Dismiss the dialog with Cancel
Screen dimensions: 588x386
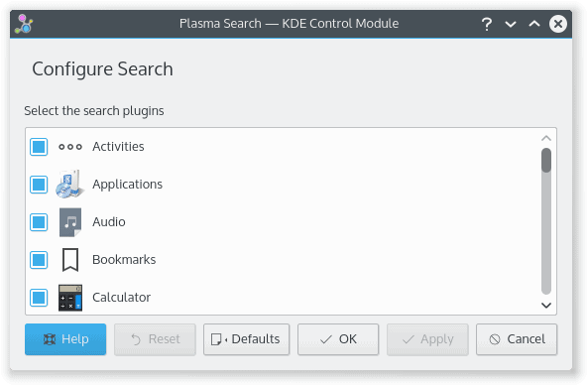point(517,339)
